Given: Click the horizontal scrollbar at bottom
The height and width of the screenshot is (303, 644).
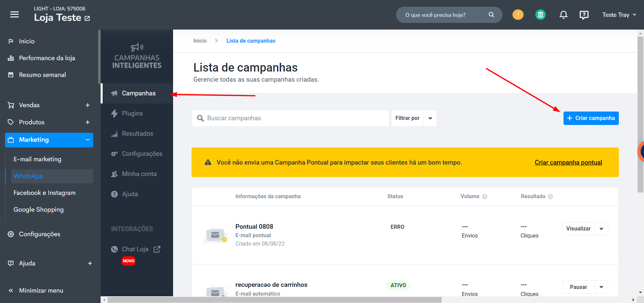Looking at the screenshot, I should coord(274,300).
